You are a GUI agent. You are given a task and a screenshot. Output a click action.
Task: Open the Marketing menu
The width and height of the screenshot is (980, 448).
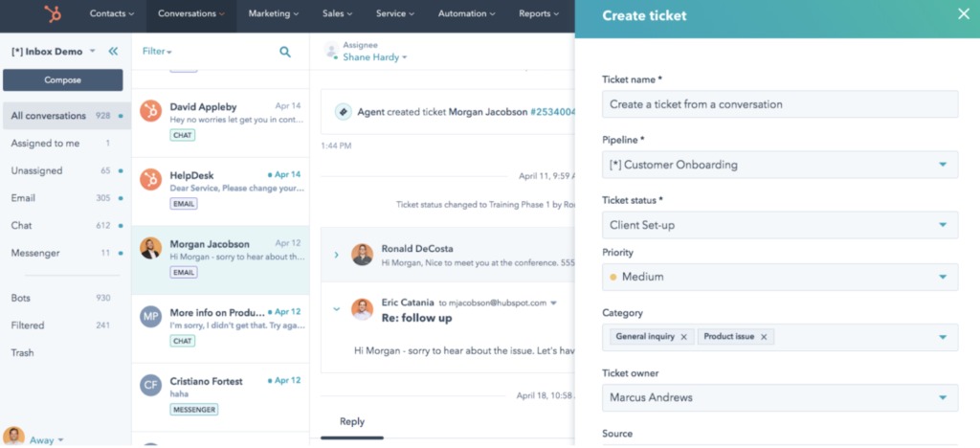pyautogui.click(x=273, y=14)
